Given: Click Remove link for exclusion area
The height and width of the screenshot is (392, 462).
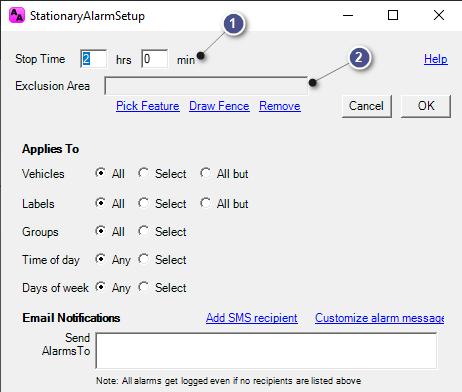Looking at the screenshot, I should (x=280, y=106).
